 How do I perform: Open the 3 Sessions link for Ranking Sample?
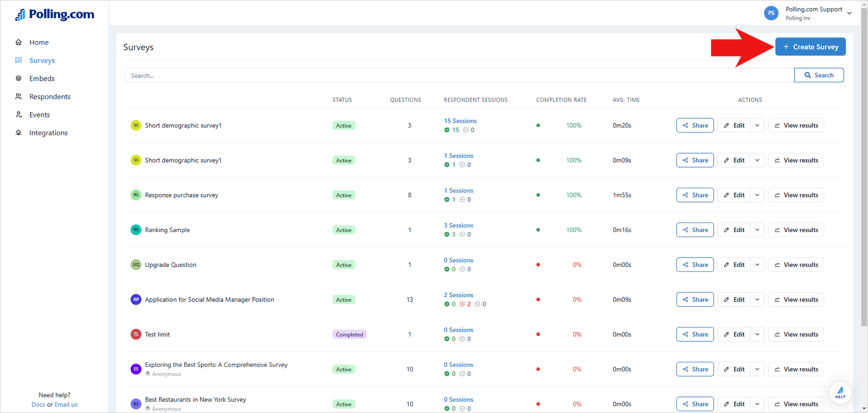coord(458,225)
